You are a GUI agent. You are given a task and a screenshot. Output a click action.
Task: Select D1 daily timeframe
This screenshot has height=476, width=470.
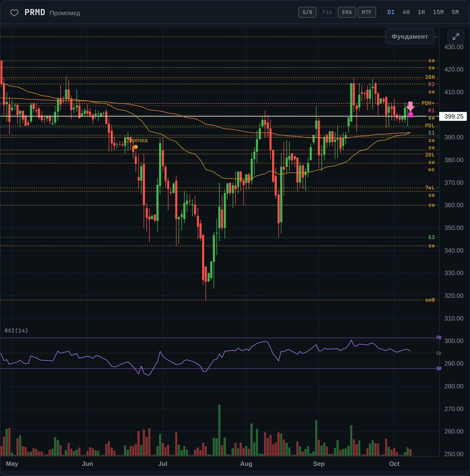[391, 12]
